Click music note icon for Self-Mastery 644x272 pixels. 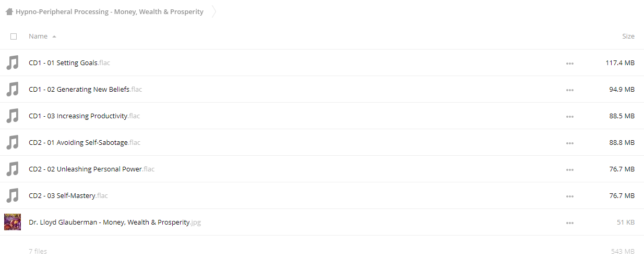click(12, 195)
